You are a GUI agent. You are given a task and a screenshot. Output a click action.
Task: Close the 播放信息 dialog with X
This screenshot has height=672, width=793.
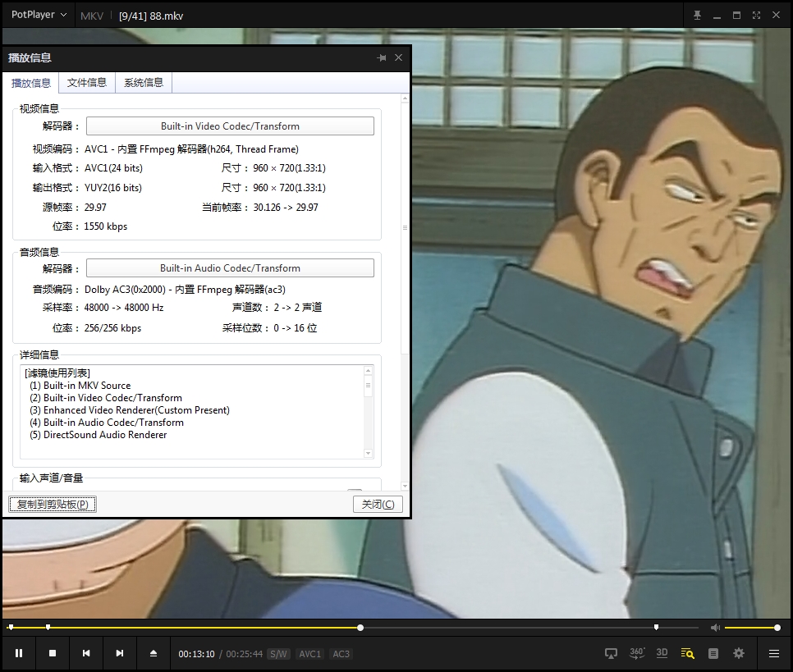[398, 57]
